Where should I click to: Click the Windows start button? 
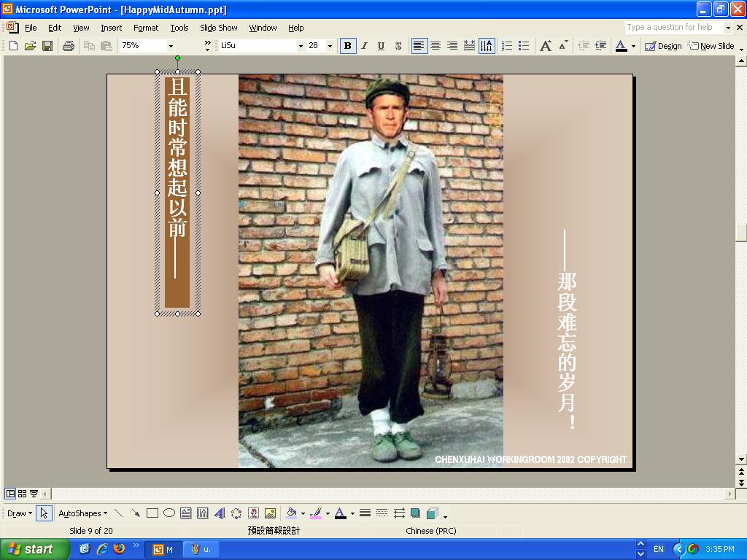point(34,549)
